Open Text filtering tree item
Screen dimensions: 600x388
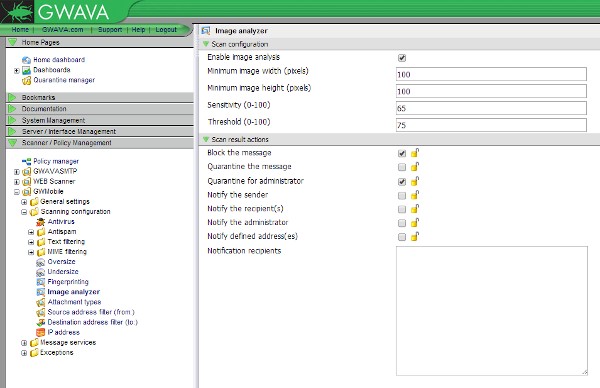click(66, 242)
